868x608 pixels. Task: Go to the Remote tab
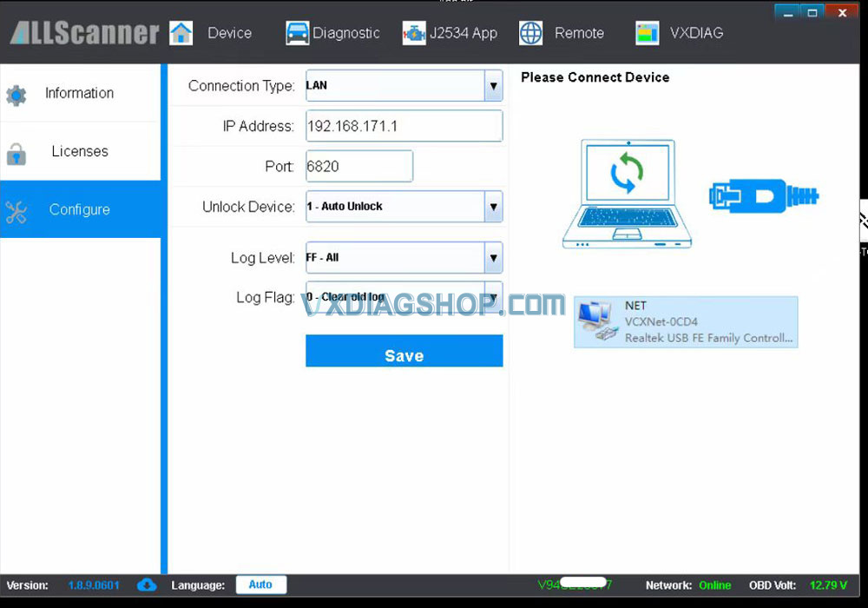coord(579,33)
